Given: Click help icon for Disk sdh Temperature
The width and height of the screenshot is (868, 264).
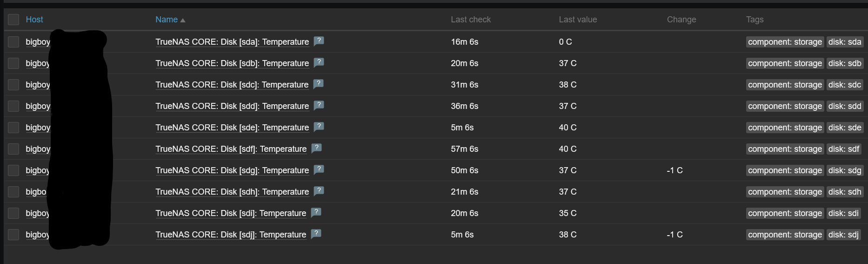Looking at the screenshot, I should point(319,191).
